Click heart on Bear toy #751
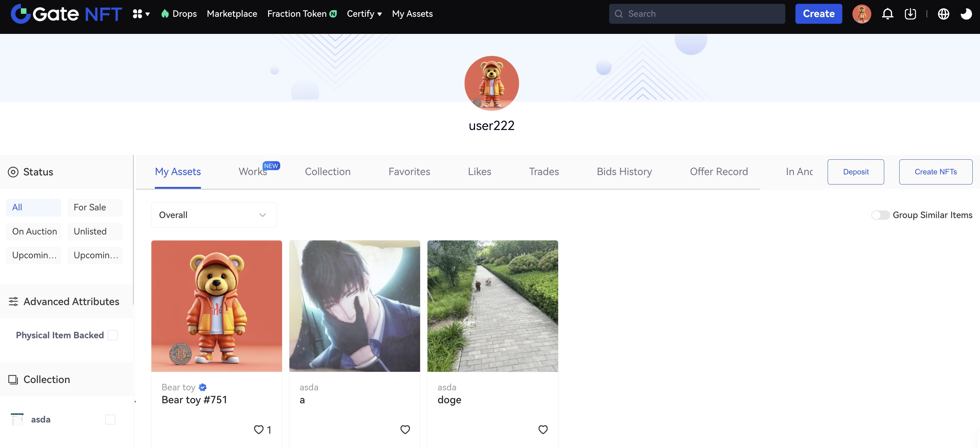Viewport: 980px width, 448px height. 259,429
